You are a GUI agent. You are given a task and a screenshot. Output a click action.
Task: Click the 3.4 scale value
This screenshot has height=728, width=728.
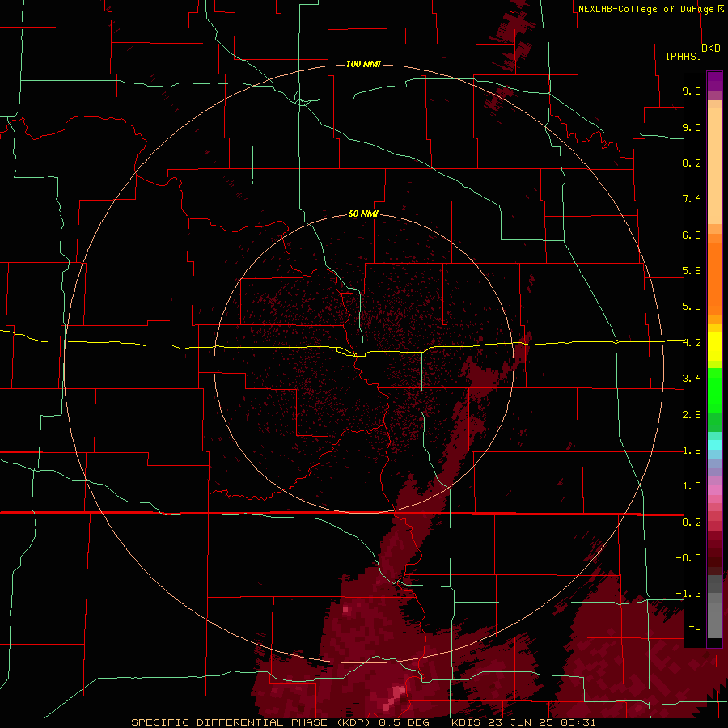(692, 379)
